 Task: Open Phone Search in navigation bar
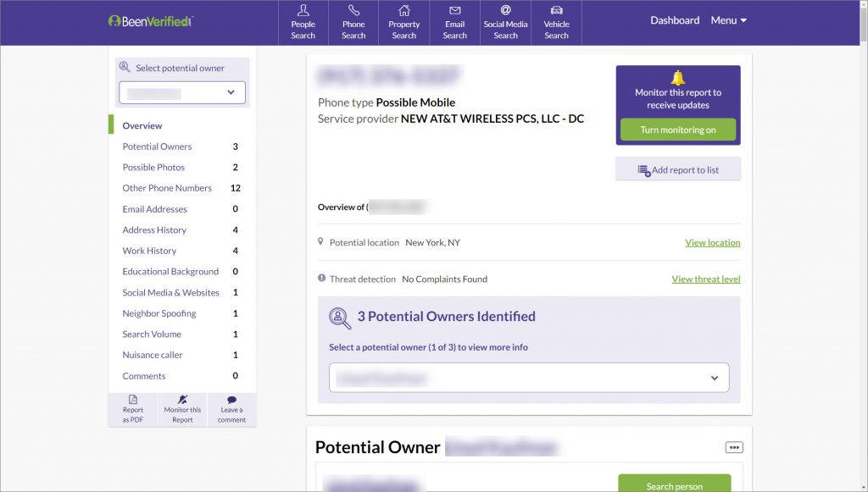point(353,23)
